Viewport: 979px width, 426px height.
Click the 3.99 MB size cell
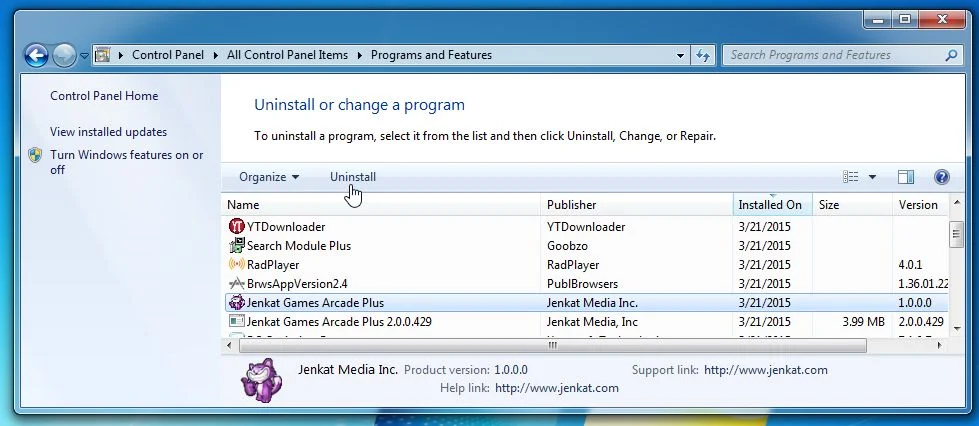click(x=863, y=322)
